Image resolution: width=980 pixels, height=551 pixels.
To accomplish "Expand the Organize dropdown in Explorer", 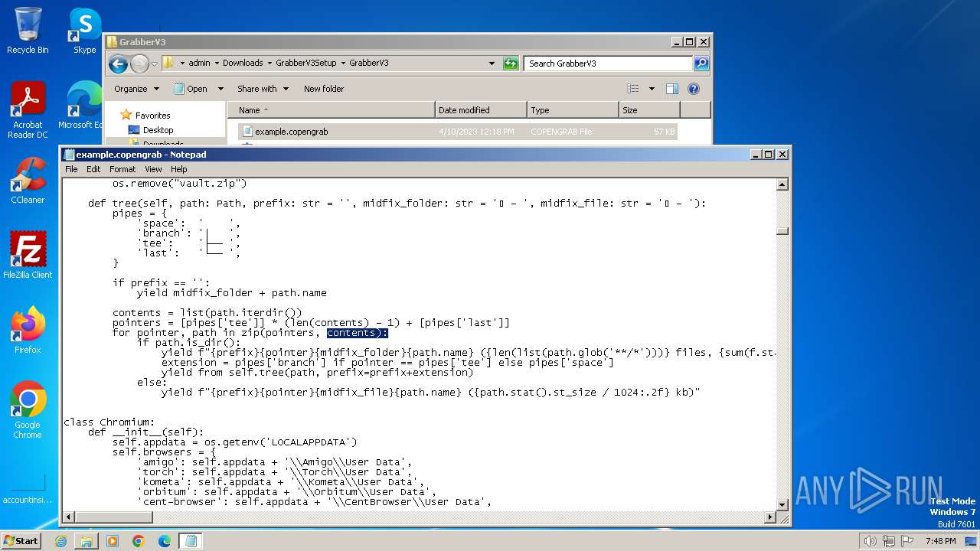I will point(157,89).
